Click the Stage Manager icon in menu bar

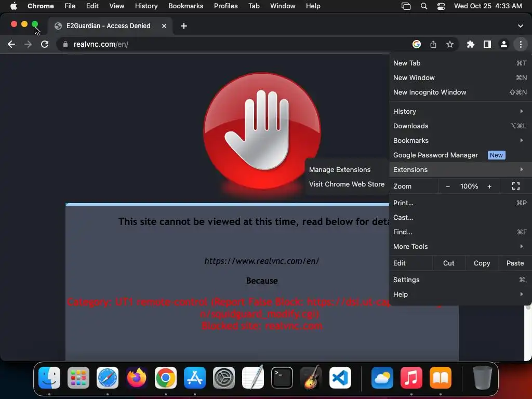[406, 6]
